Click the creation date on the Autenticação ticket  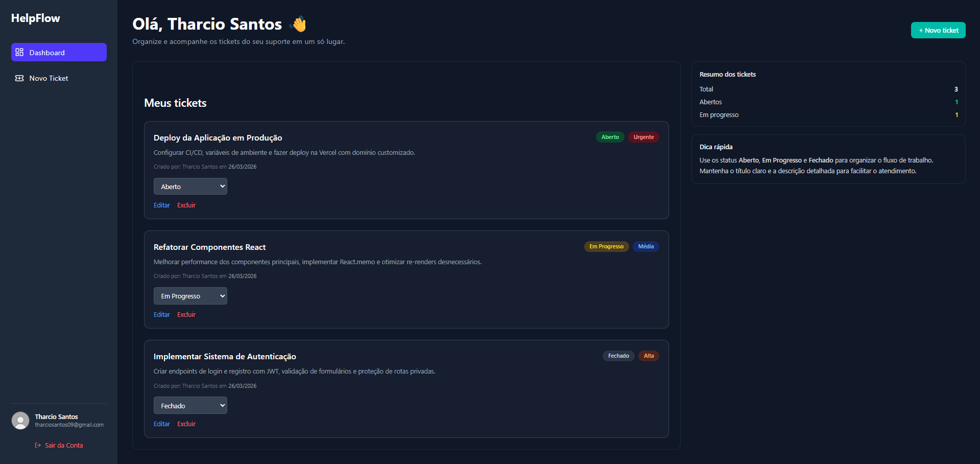(242, 386)
